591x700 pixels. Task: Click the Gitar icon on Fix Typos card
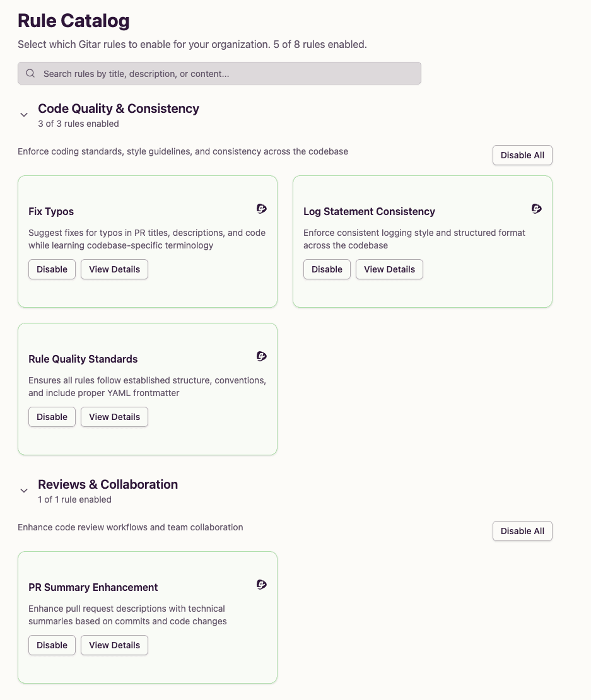click(x=261, y=208)
